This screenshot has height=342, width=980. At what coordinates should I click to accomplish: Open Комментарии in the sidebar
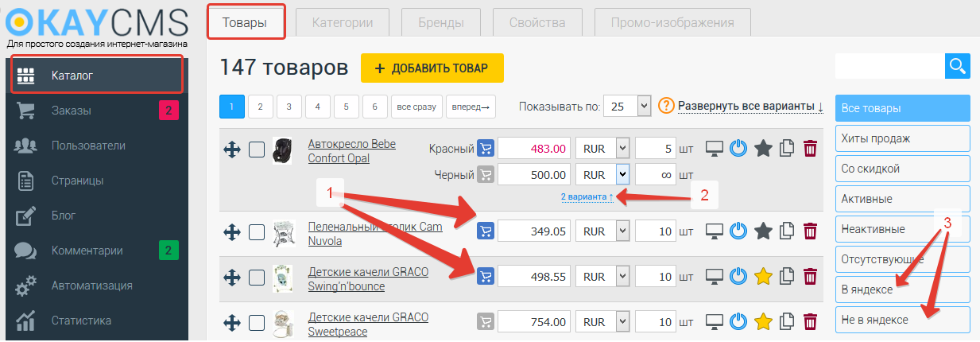(x=97, y=251)
